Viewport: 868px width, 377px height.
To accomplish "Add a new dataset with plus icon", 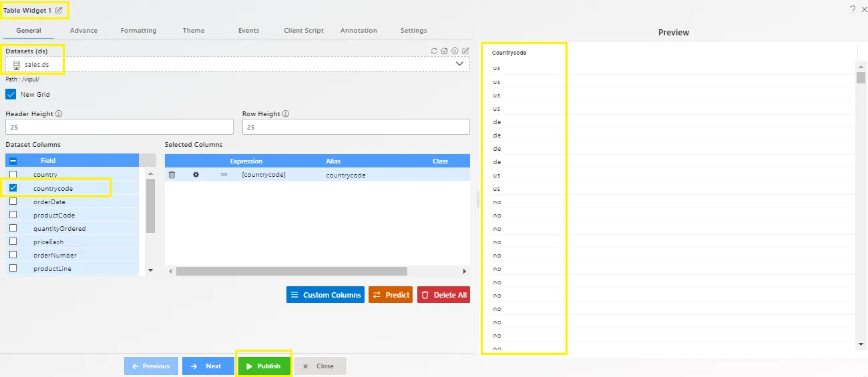I will [x=455, y=51].
